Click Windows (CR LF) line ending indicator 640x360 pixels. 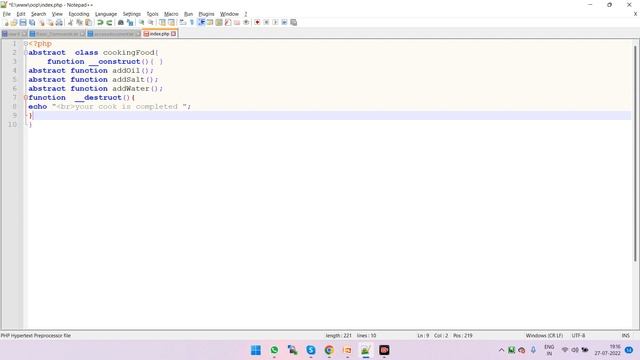544,336
